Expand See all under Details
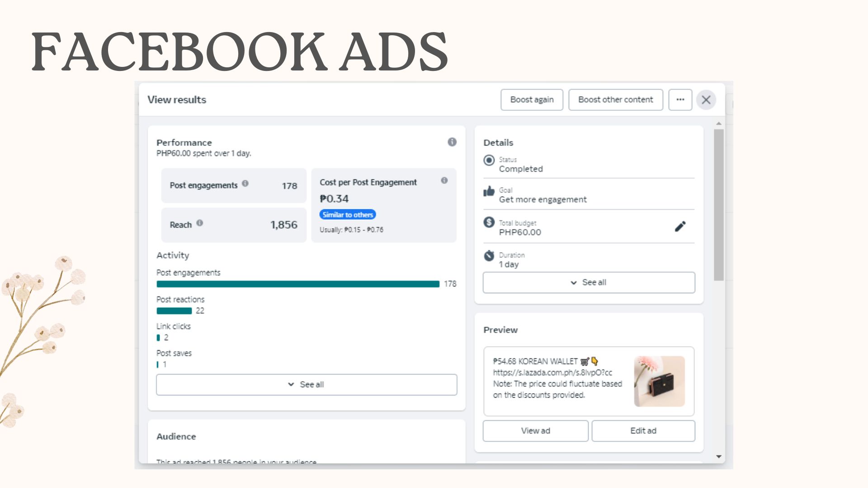Screen dimensions: 868x488 [589, 282]
